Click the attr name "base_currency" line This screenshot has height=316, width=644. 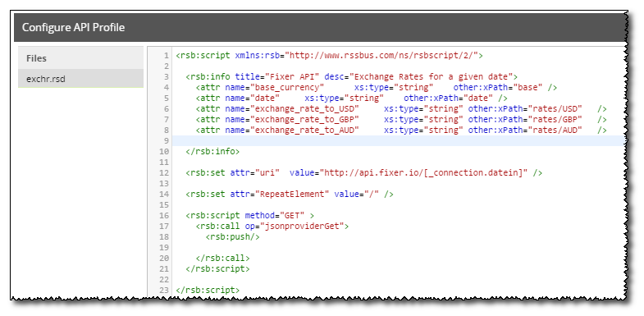point(377,87)
